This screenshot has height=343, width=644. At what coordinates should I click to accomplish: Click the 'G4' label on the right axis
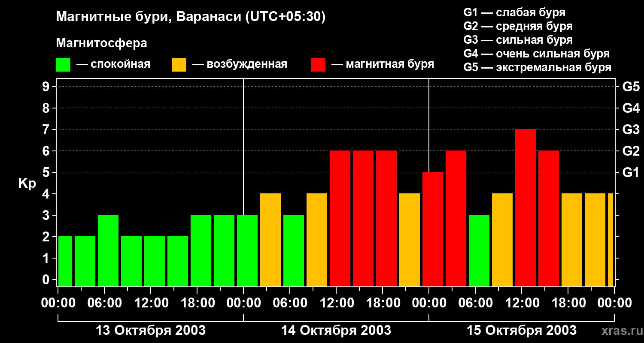point(631,108)
